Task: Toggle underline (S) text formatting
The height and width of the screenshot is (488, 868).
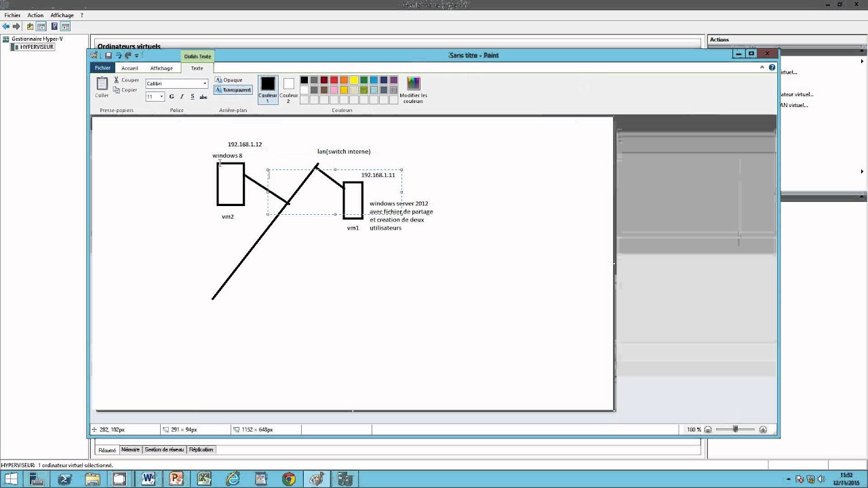Action: 193,97
